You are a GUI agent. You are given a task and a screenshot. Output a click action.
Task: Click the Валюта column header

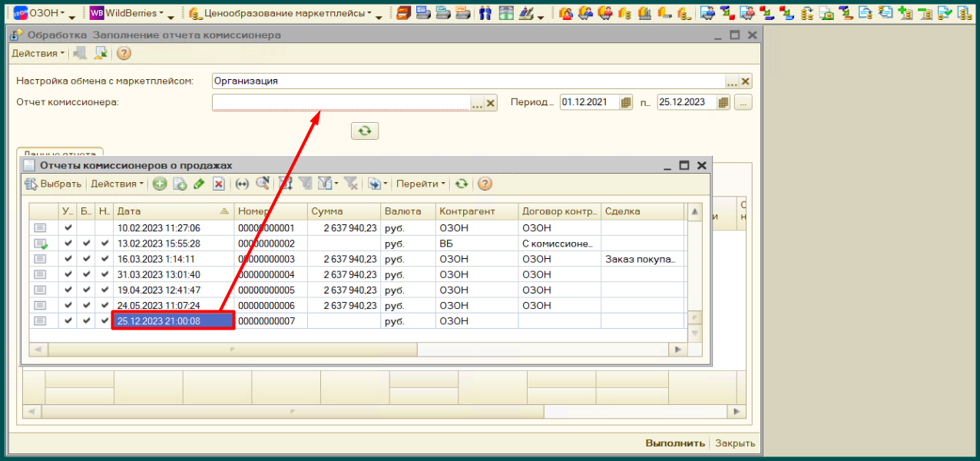(x=409, y=211)
